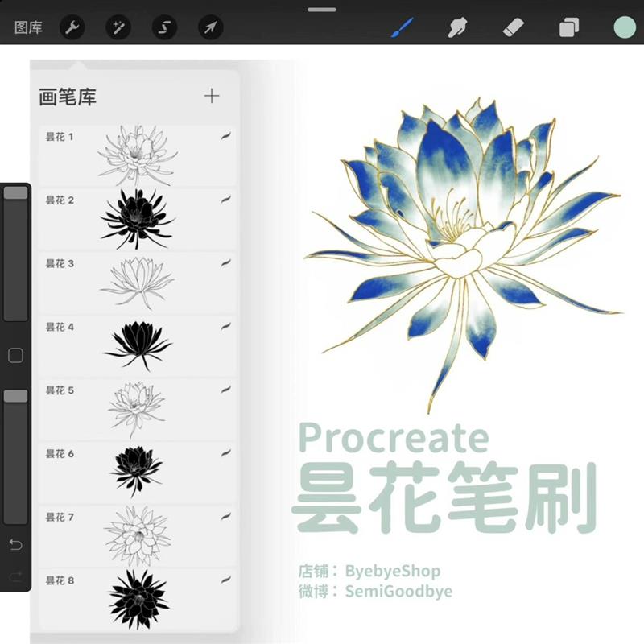Switch to the Eraser tool
The image size is (644, 644).
(x=513, y=26)
